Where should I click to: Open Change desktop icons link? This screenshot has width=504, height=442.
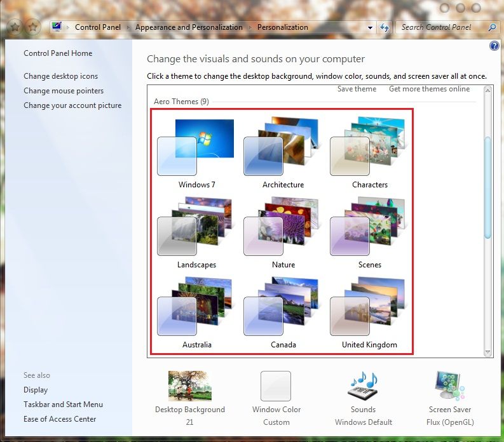(x=60, y=76)
